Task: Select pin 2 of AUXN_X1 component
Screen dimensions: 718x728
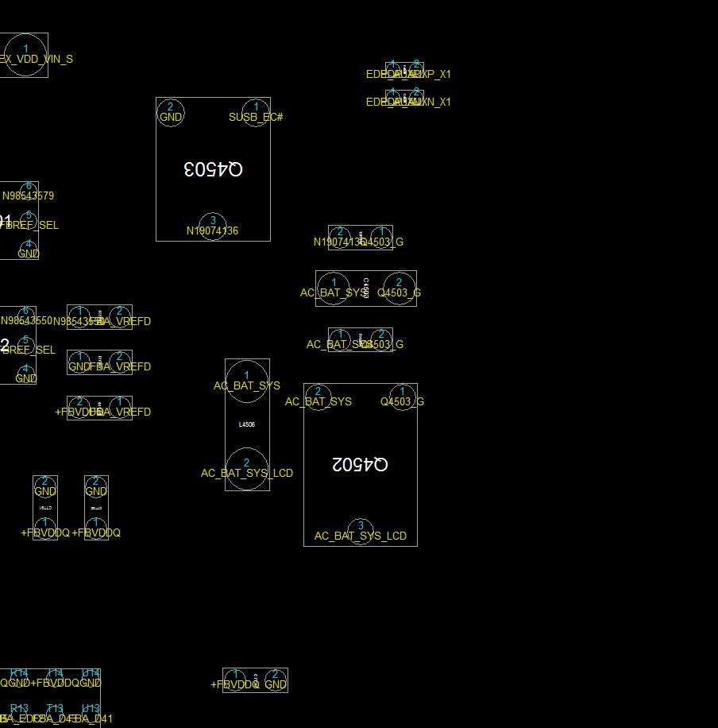Action: pyautogui.click(x=416, y=98)
